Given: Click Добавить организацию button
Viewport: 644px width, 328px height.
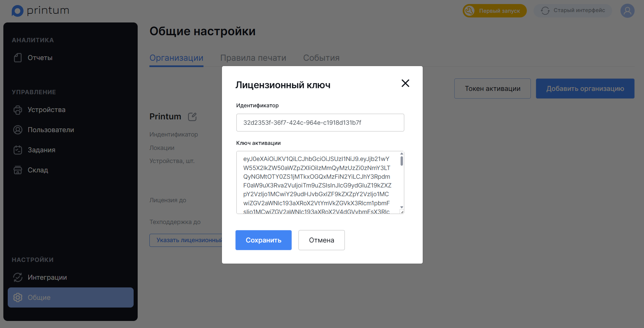Looking at the screenshot, I should click(x=585, y=89).
